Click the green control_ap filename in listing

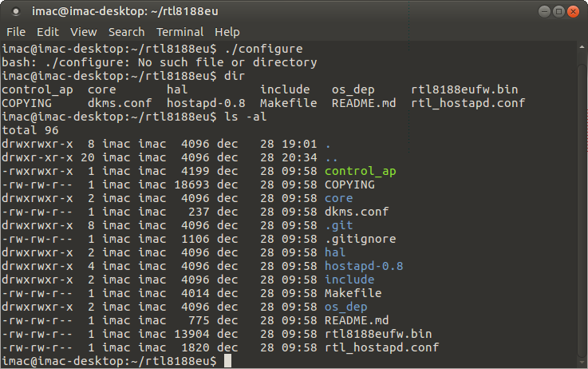click(x=361, y=171)
